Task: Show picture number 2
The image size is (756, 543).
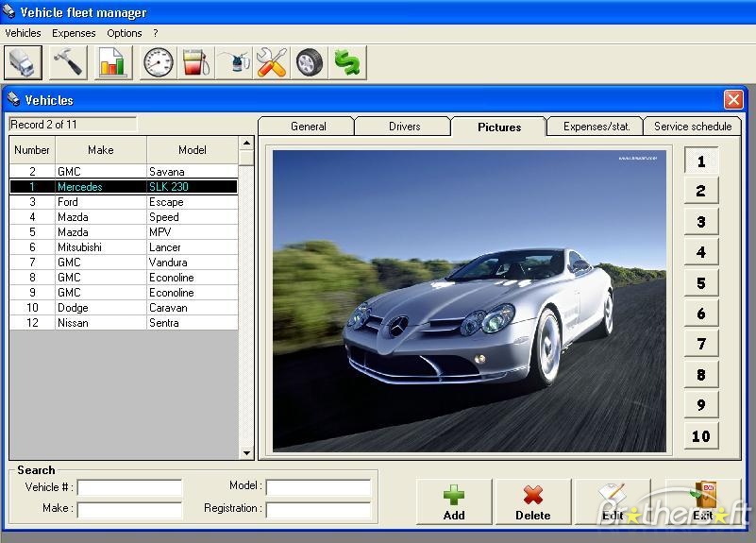Action: coord(701,191)
